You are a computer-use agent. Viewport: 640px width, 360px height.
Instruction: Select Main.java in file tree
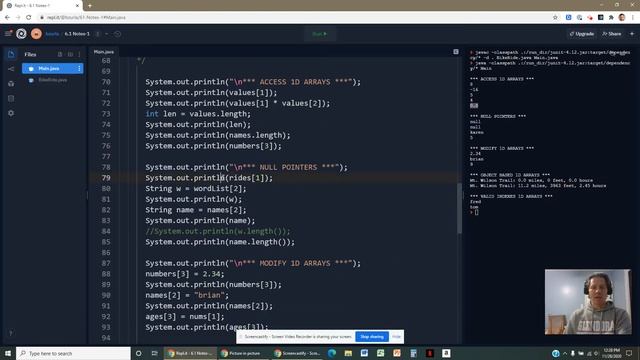click(53, 69)
